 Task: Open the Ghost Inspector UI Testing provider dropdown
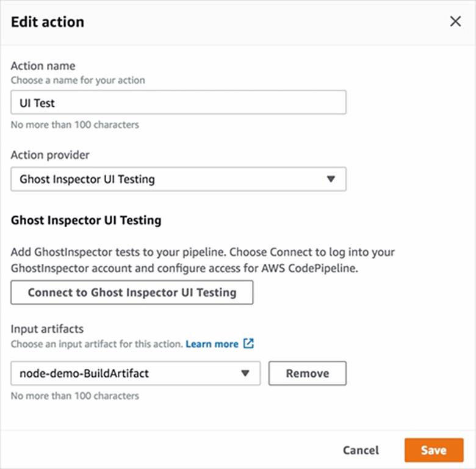[178, 180]
